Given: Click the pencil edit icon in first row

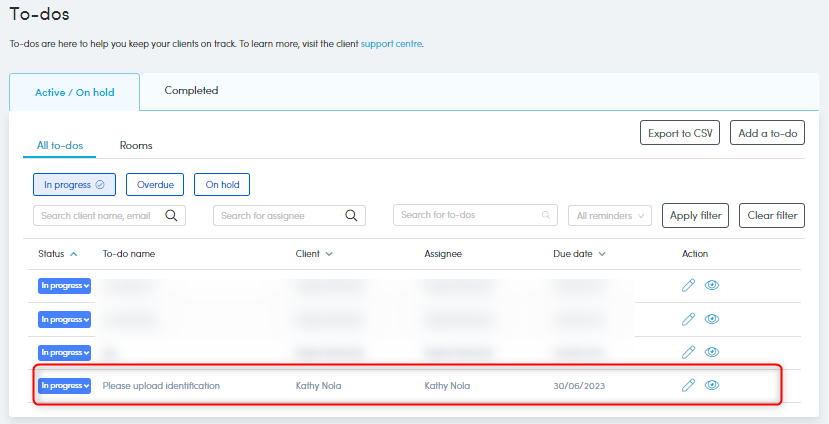Looking at the screenshot, I should (688, 286).
